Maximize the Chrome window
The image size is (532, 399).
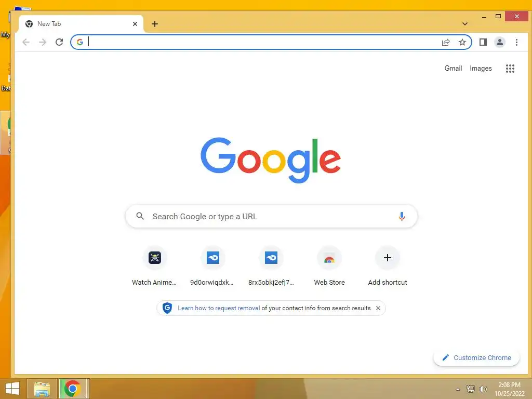pos(498,16)
